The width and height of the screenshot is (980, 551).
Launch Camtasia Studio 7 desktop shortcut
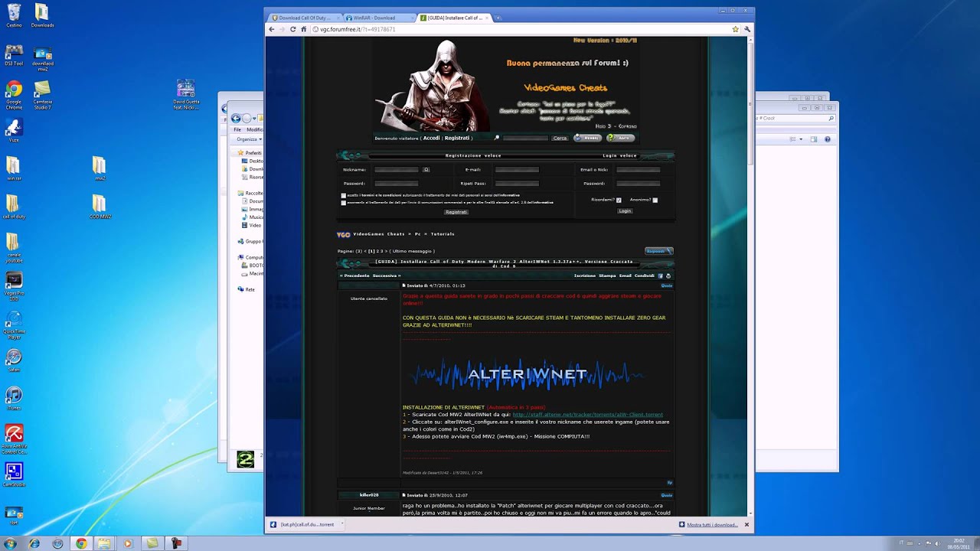(x=43, y=95)
